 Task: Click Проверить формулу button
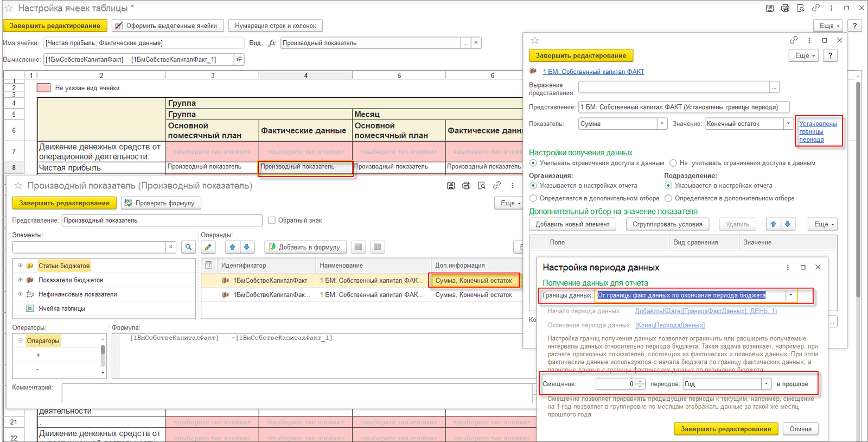click(161, 203)
